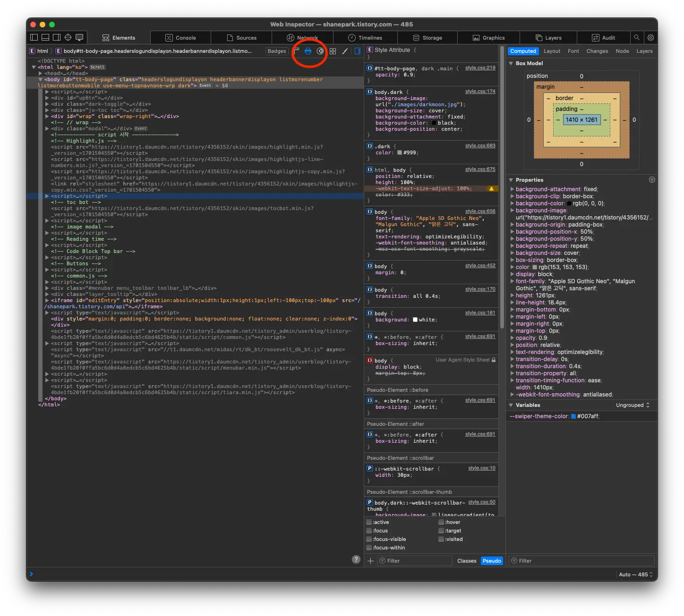Open the Audit tab

[x=603, y=38]
